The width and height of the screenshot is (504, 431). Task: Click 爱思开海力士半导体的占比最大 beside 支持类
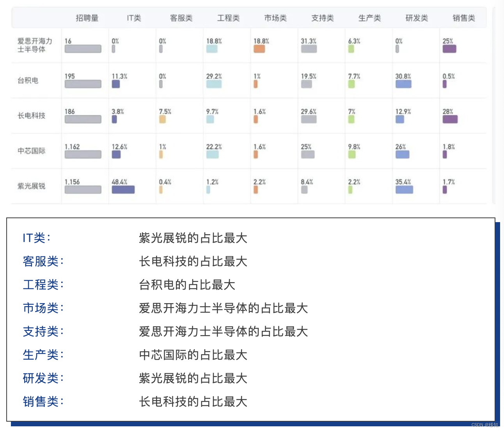point(224,331)
